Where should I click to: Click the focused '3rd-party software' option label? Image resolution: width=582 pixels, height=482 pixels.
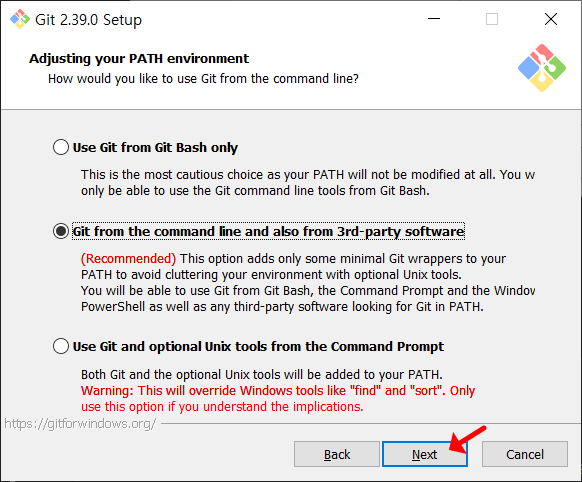click(x=268, y=231)
